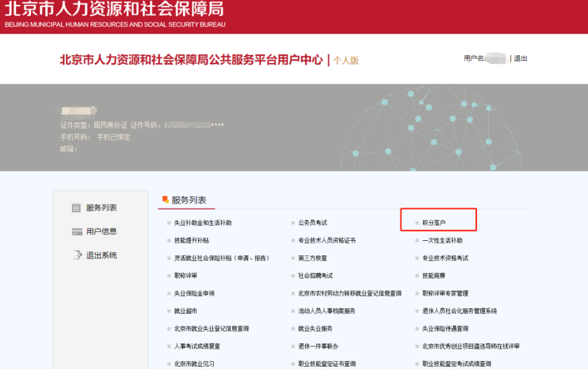
Task: Open the 积分落户 service
Action: click(x=434, y=222)
